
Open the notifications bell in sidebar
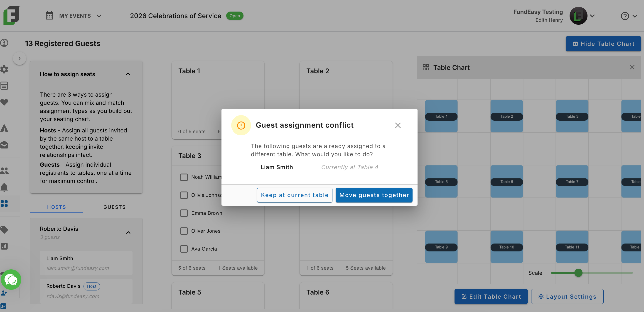click(x=4, y=187)
